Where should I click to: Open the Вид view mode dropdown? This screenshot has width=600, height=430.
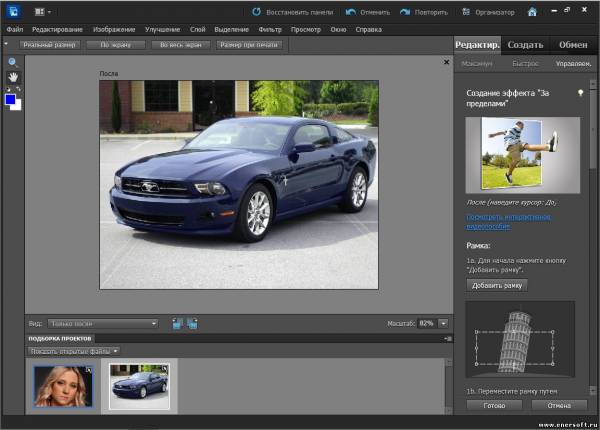pos(103,324)
